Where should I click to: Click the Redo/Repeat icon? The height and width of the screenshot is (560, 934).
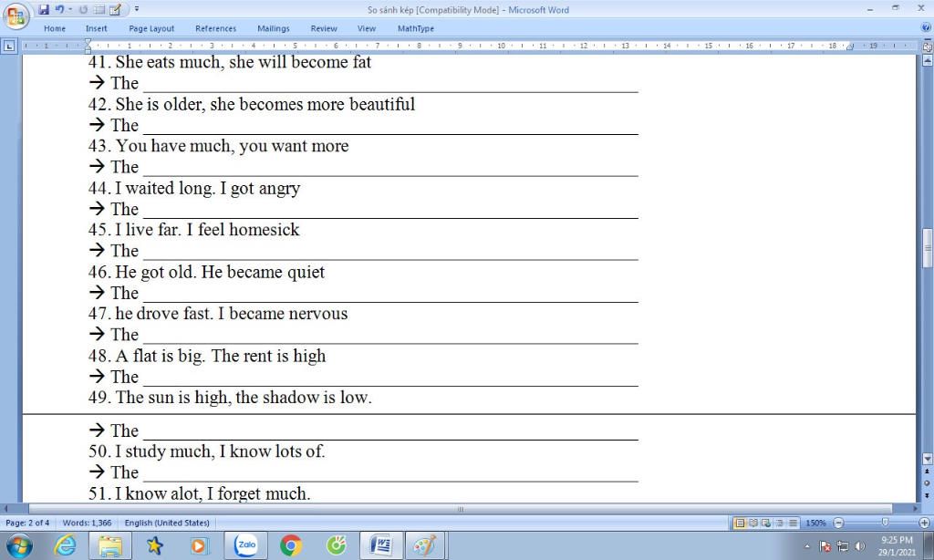click(x=83, y=9)
